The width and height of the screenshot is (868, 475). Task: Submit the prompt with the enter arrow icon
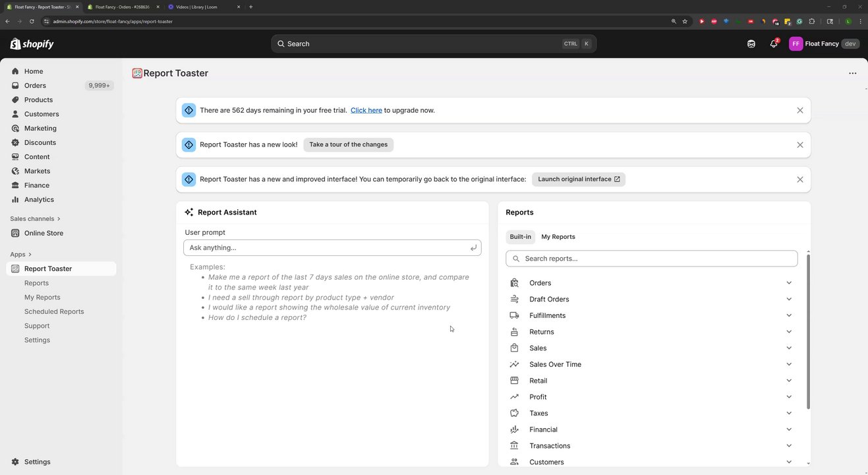tap(473, 248)
